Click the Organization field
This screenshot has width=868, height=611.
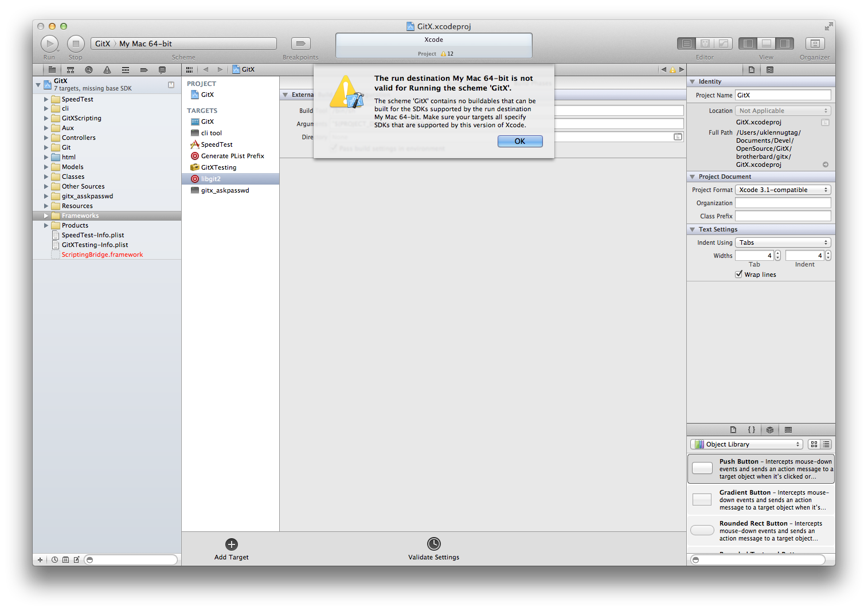[x=783, y=203]
